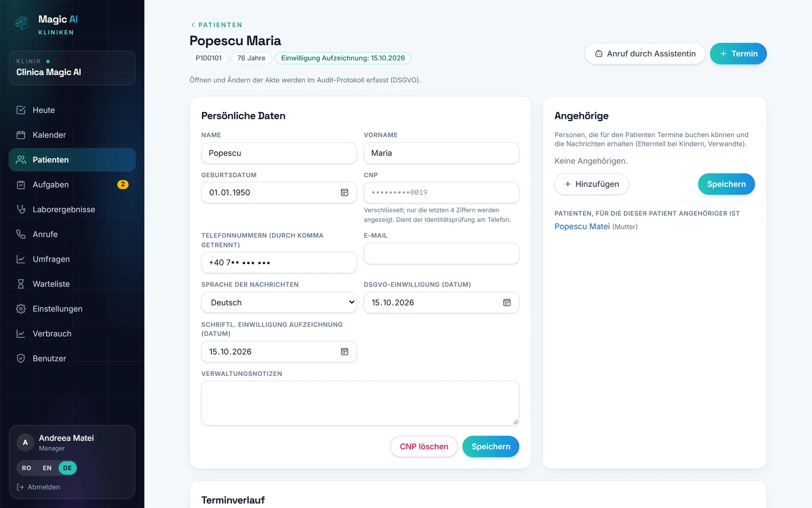This screenshot has height=508, width=812.
Task: Click Hinzufügen to add a relative
Action: [592, 184]
